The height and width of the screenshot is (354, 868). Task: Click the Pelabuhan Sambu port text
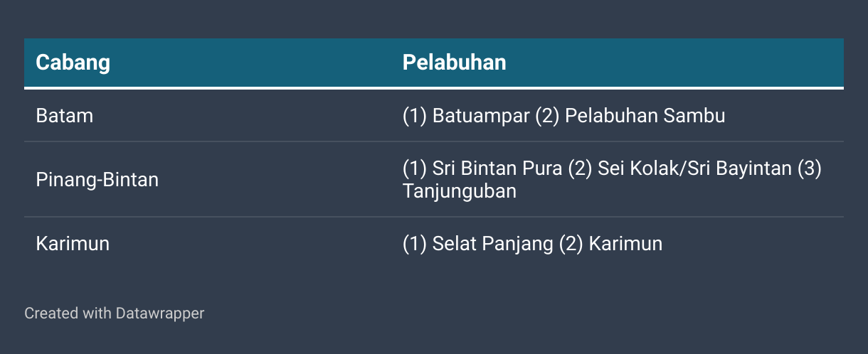645,116
